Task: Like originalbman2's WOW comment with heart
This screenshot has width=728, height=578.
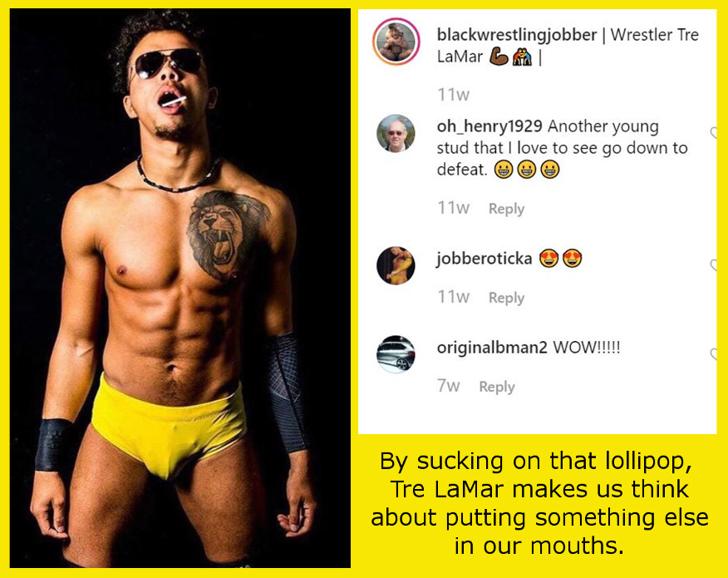Action: 714,354
